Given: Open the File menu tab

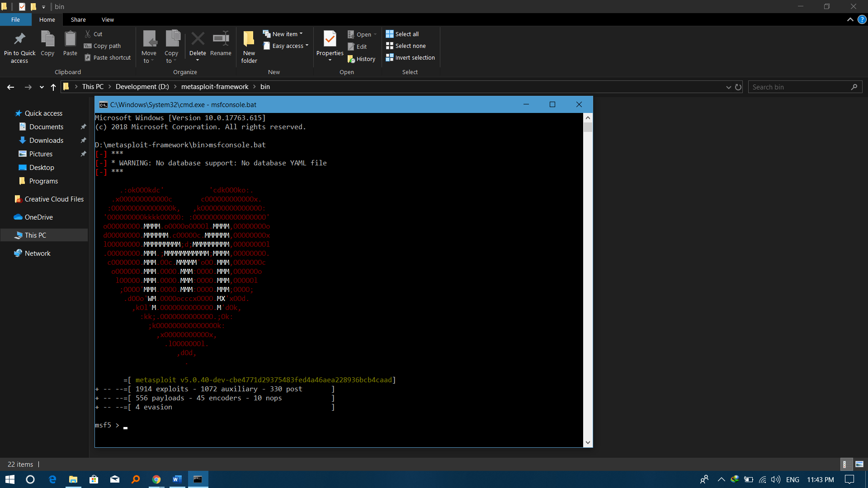Looking at the screenshot, I should (x=15, y=19).
